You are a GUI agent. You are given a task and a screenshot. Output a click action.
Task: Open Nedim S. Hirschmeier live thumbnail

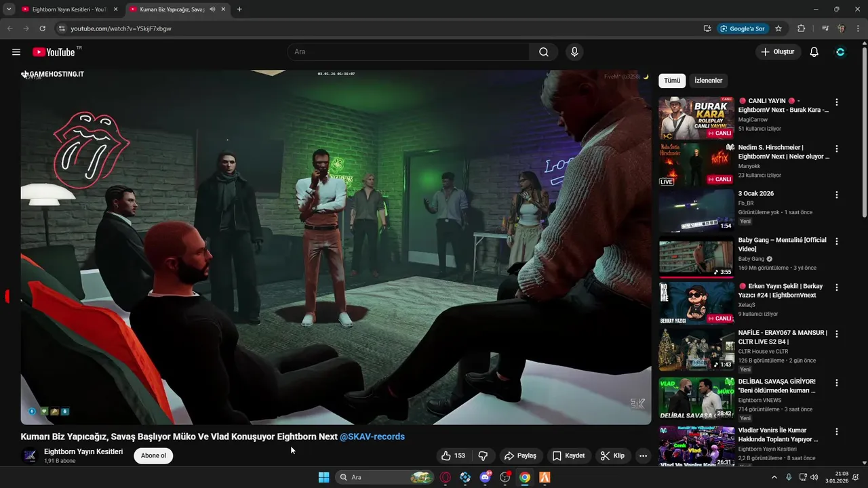(x=696, y=164)
